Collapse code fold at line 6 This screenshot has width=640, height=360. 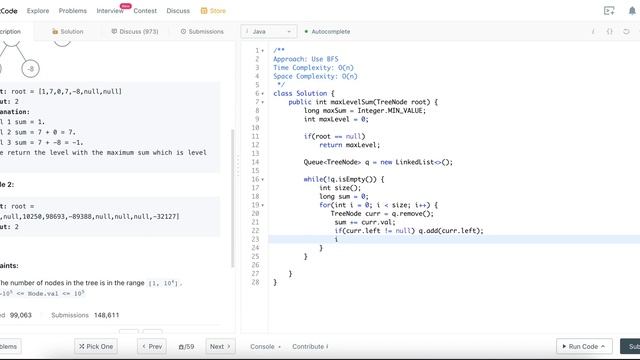pos(262,93)
